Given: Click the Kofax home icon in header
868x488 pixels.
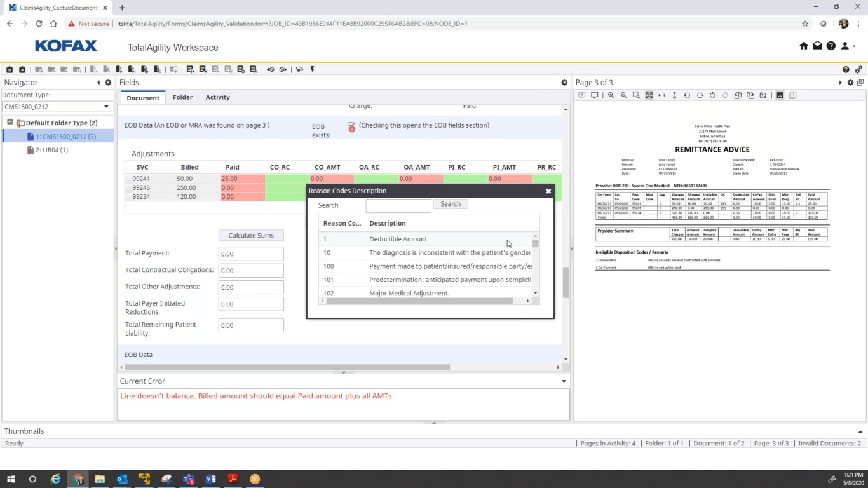Looking at the screenshot, I should click(x=803, y=46).
